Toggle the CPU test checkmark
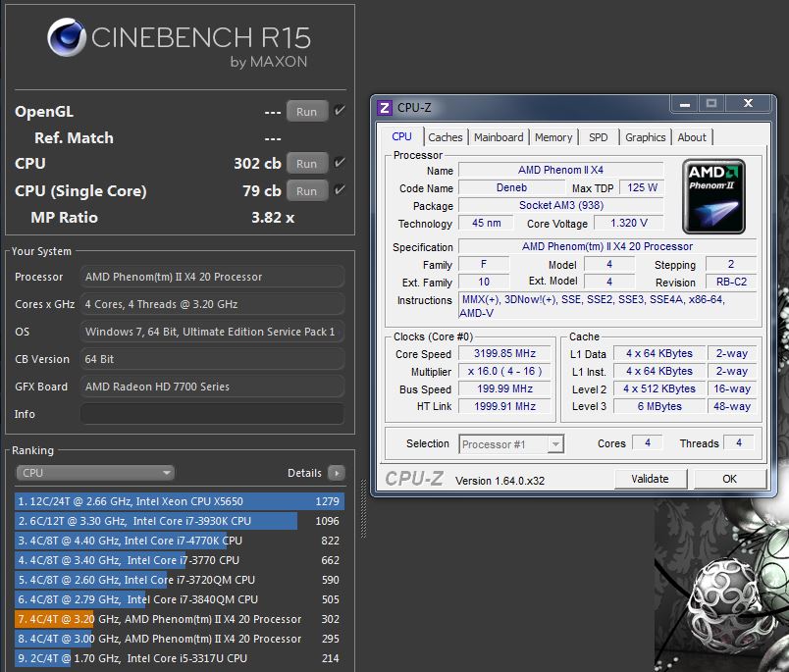The image size is (789, 672). pos(341,163)
